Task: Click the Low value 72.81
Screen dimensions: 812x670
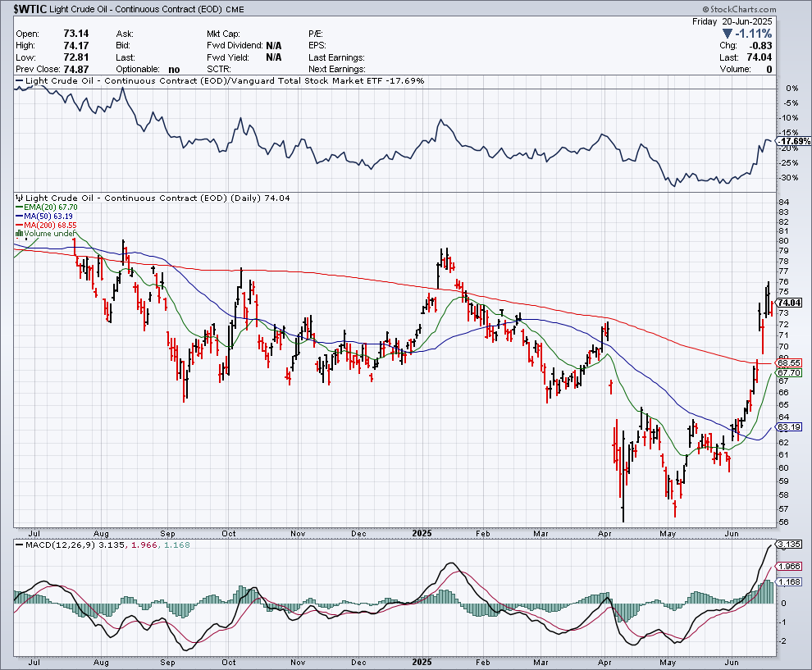Action: click(76, 57)
